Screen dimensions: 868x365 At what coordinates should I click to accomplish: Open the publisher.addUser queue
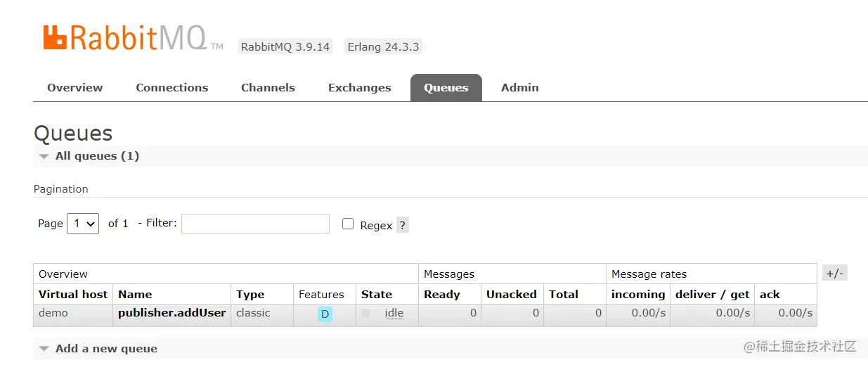click(172, 313)
